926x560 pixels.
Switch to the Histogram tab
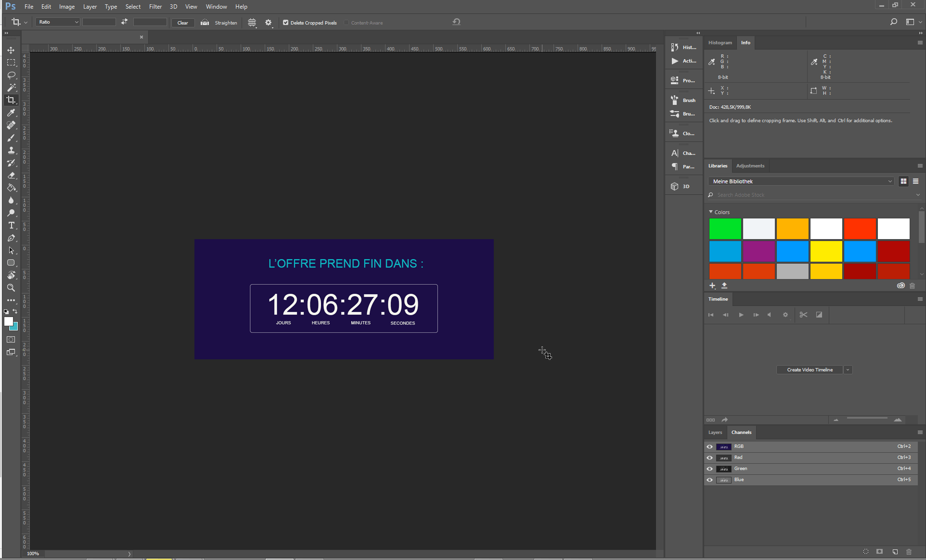720,42
